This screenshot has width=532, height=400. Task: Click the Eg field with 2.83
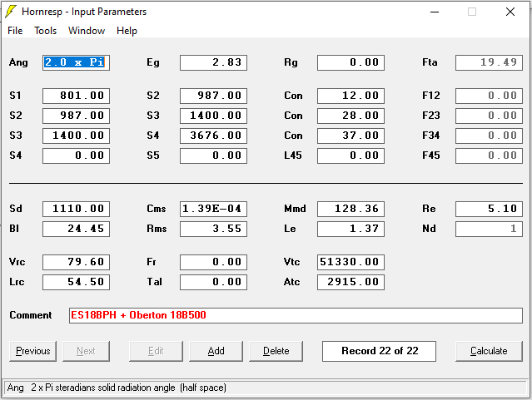pyautogui.click(x=213, y=62)
